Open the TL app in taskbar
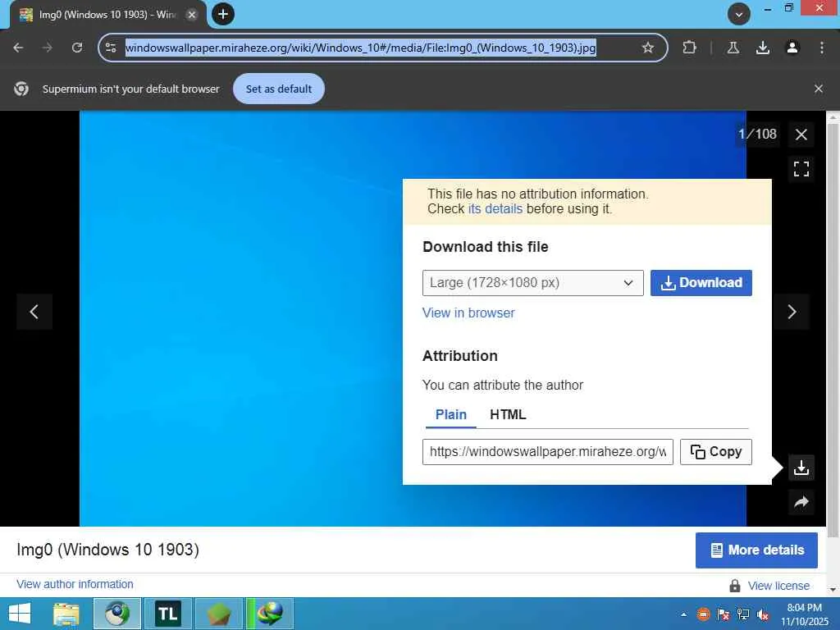Screen dimensions: 840x630 point(167,614)
